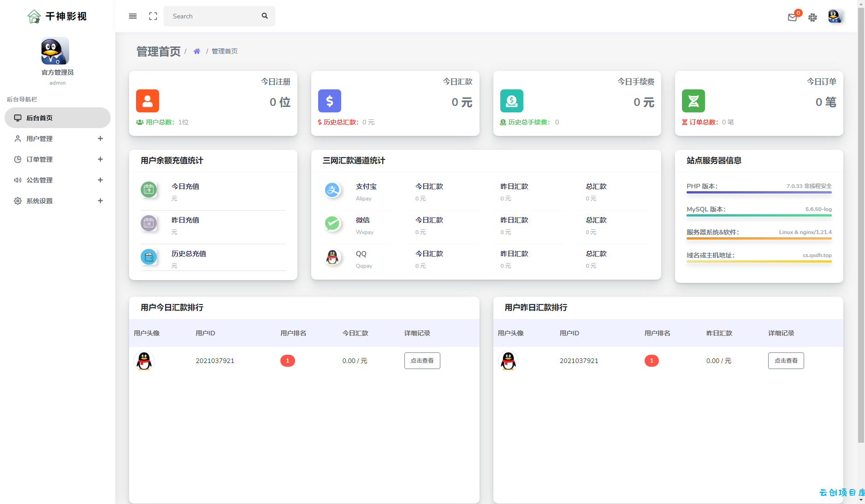Toggle fullscreen mode icon
Screen dimensions: 865x504
click(x=153, y=16)
